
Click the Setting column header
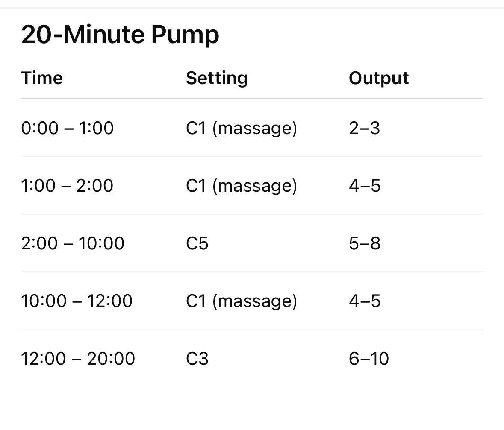pos(217,78)
